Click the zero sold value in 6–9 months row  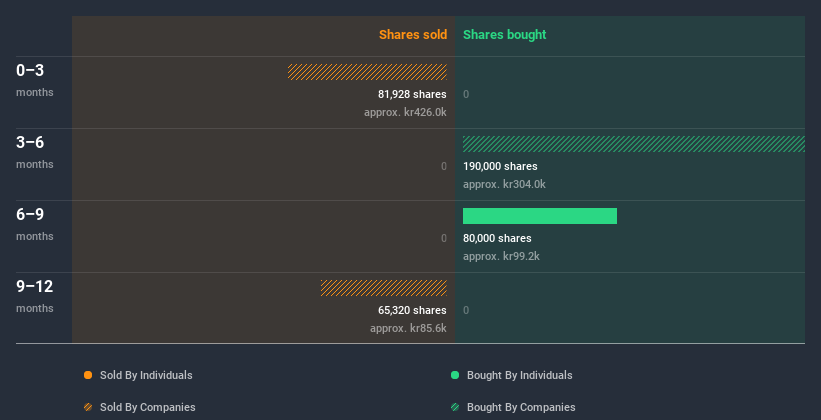click(x=444, y=238)
